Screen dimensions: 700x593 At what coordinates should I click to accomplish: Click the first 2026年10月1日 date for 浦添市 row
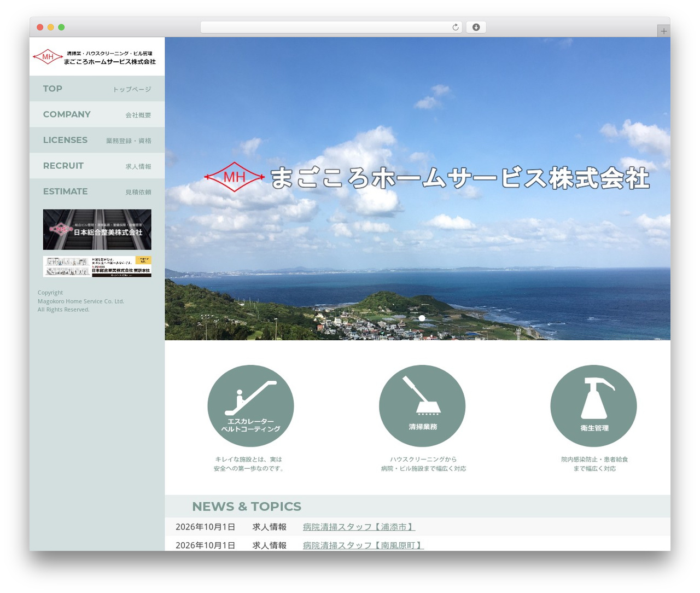pyautogui.click(x=206, y=527)
